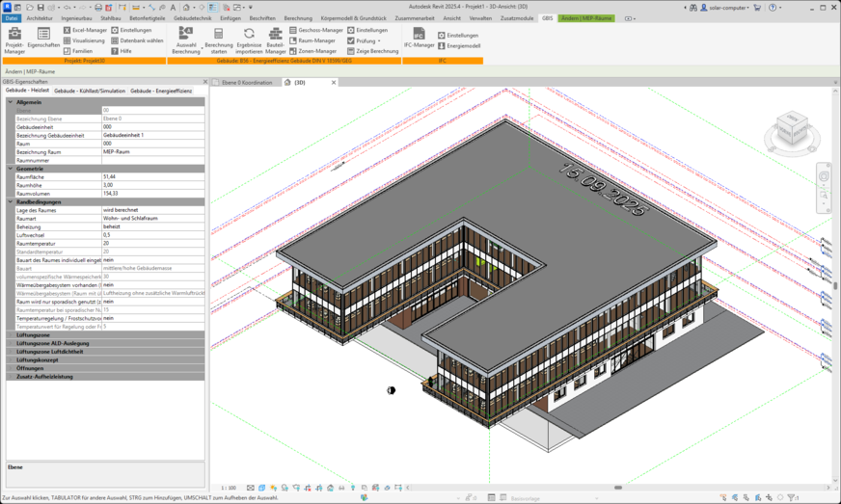Close the GBIS-Eigenschaften panel

click(x=204, y=82)
